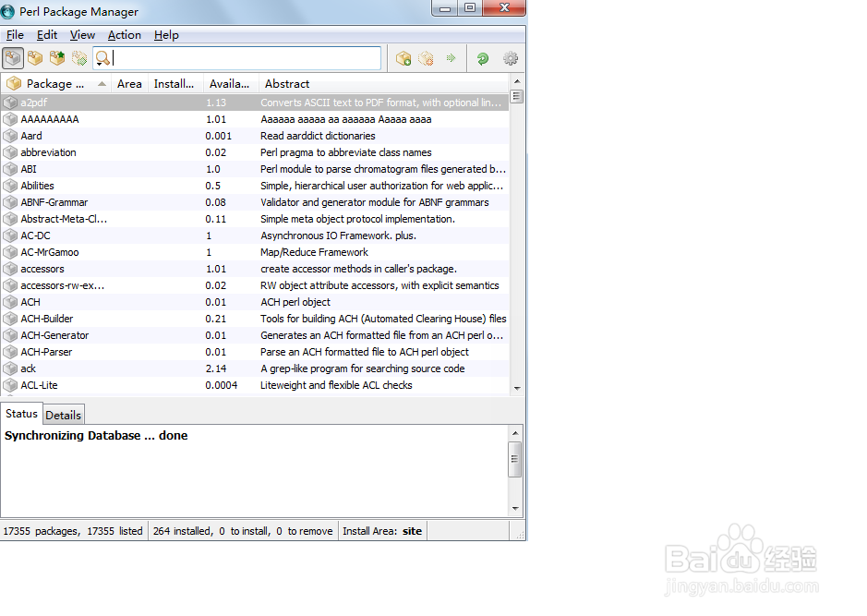Viewport: 867px width, 616px height.
Task: Click abstract 'Map/Reduce Framework'
Action: pos(314,252)
